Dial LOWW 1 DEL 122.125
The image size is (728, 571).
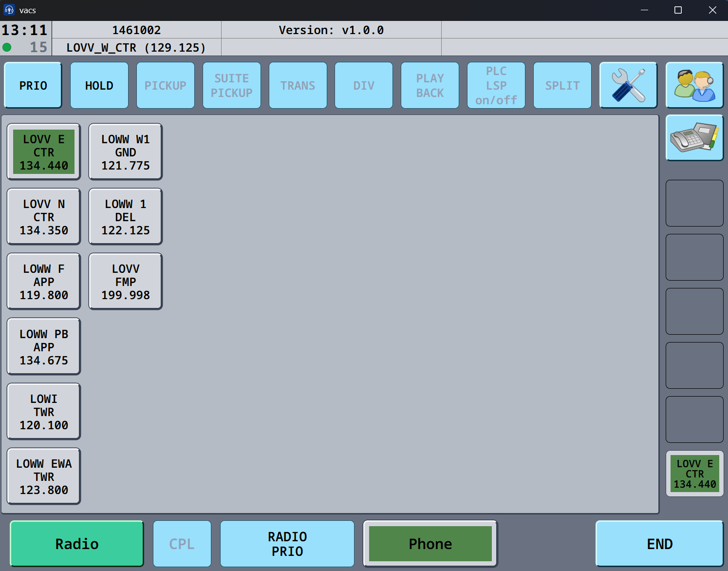click(x=125, y=217)
